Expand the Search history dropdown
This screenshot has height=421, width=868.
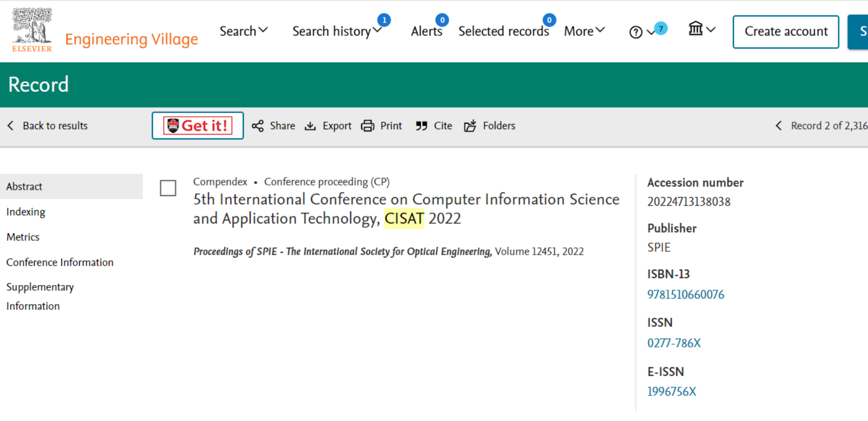(x=337, y=31)
